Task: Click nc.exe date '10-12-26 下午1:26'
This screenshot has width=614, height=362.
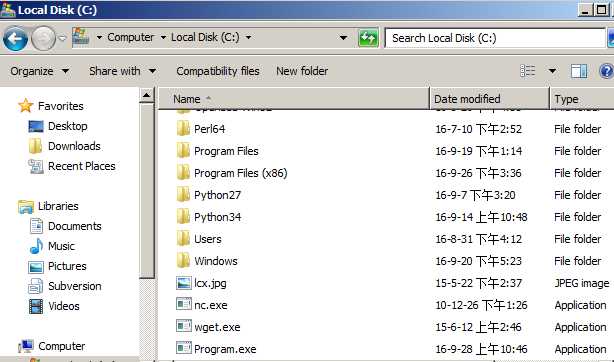Action: click(x=481, y=305)
